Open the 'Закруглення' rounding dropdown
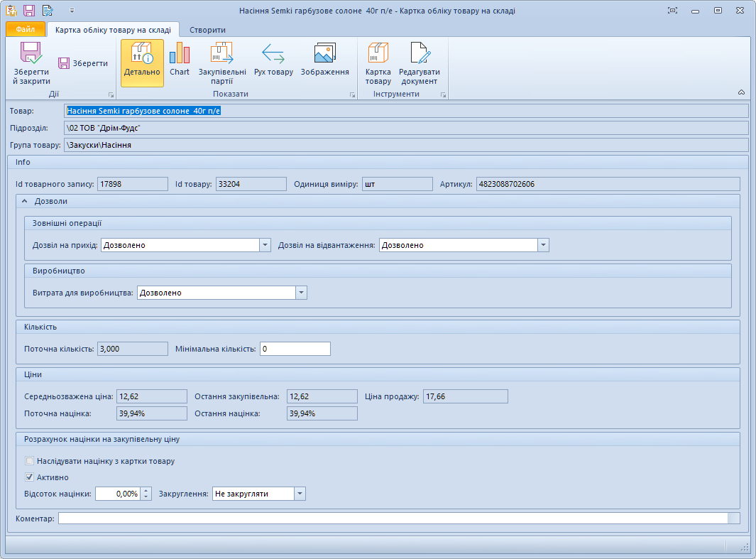 click(300, 494)
